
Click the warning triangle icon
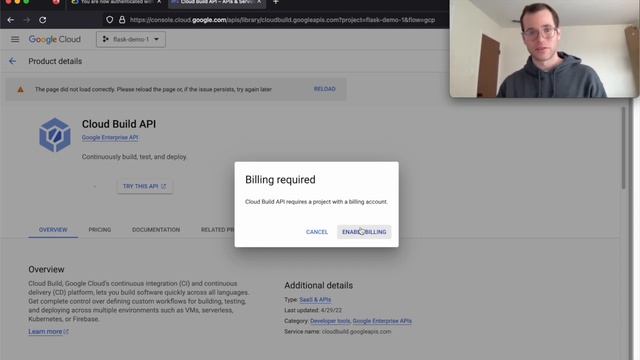coord(20,89)
